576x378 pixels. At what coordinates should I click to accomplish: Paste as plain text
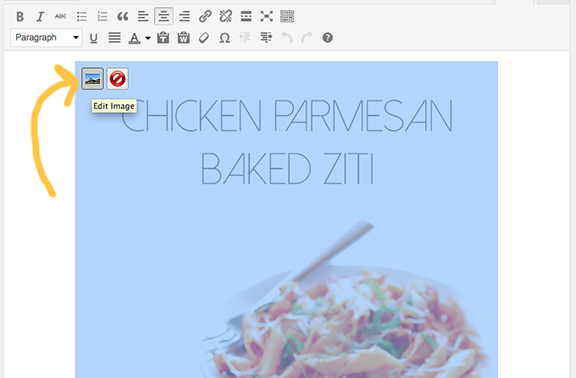pyautogui.click(x=163, y=38)
